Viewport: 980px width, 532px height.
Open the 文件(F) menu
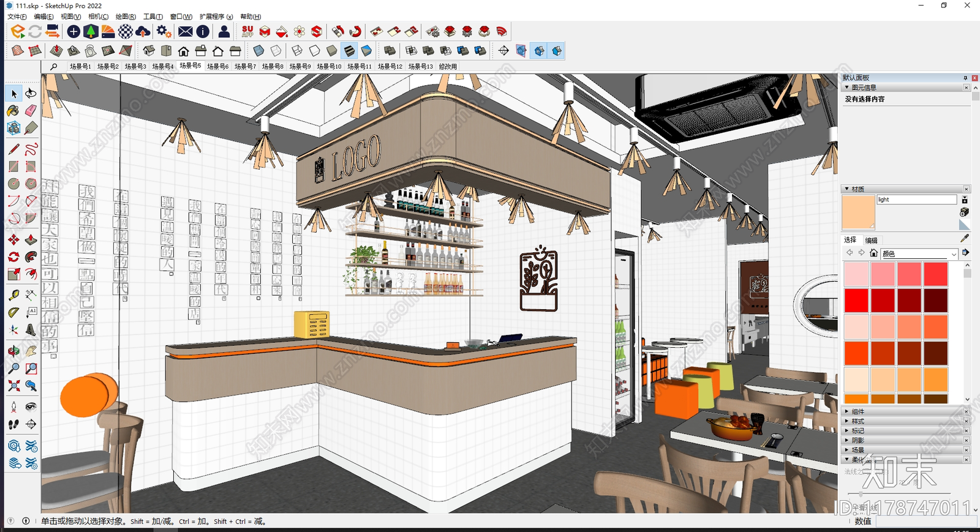(17, 17)
